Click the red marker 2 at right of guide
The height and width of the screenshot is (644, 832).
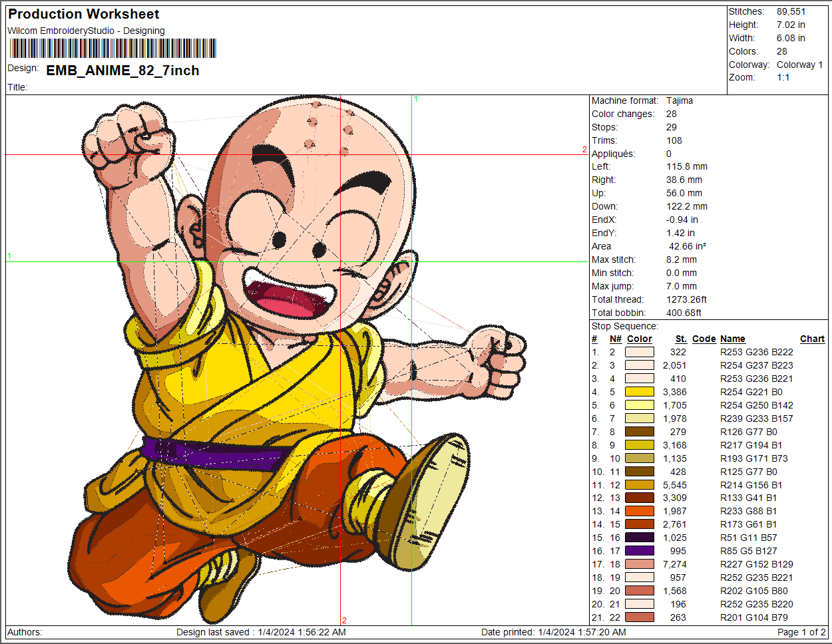(584, 150)
